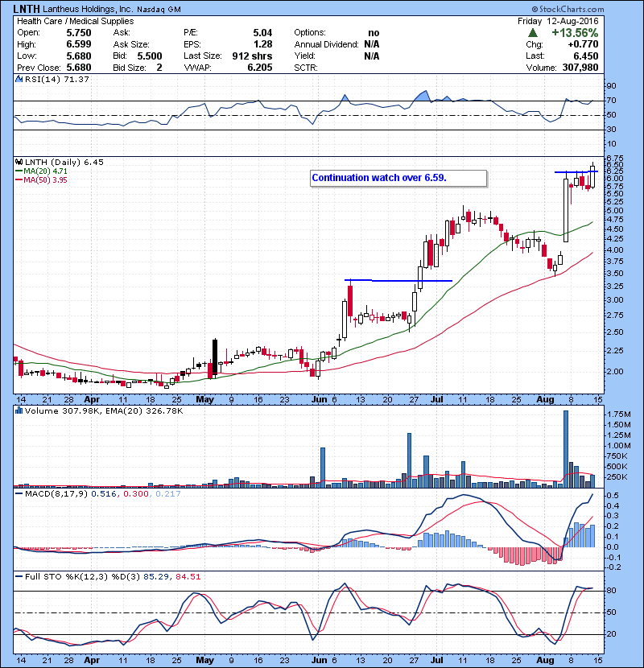The image size is (644, 668).
Task: Click the Low value 5.680 in quote table
Action: 79,56
